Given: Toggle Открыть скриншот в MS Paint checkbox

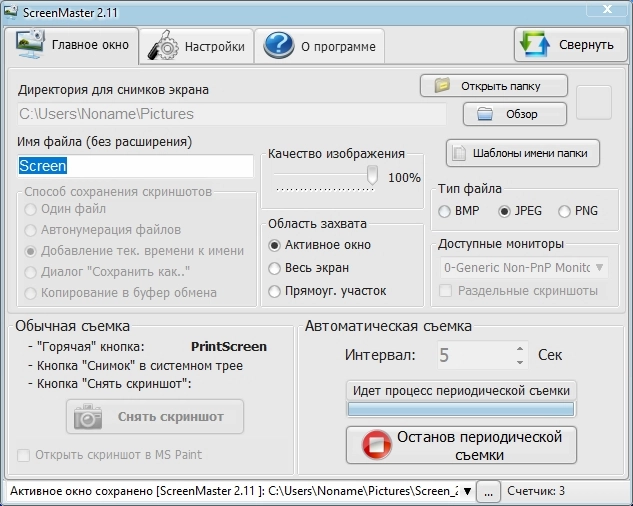Looking at the screenshot, I should tap(109, 455).
